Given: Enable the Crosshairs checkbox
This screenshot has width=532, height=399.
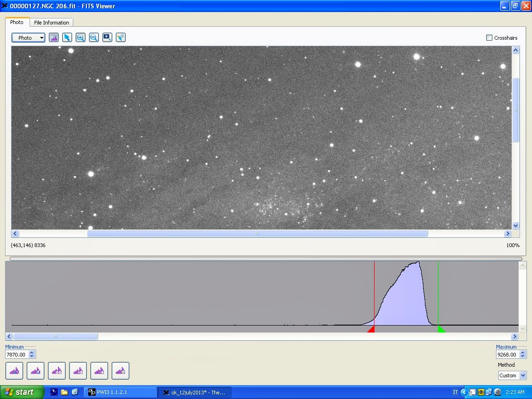Looking at the screenshot, I should point(490,38).
